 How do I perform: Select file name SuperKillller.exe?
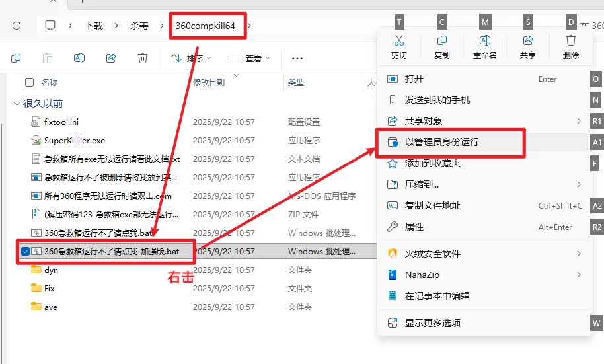[75, 141]
